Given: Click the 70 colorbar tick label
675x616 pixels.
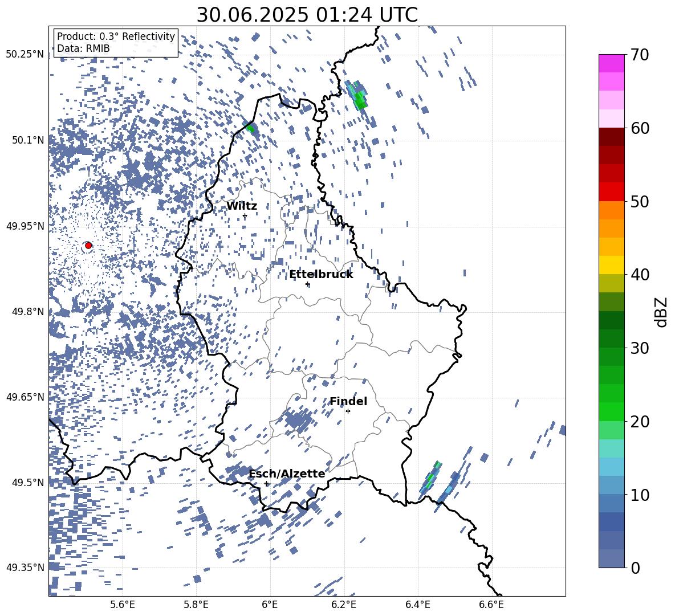Looking at the screenshot, I should point(639,55).
